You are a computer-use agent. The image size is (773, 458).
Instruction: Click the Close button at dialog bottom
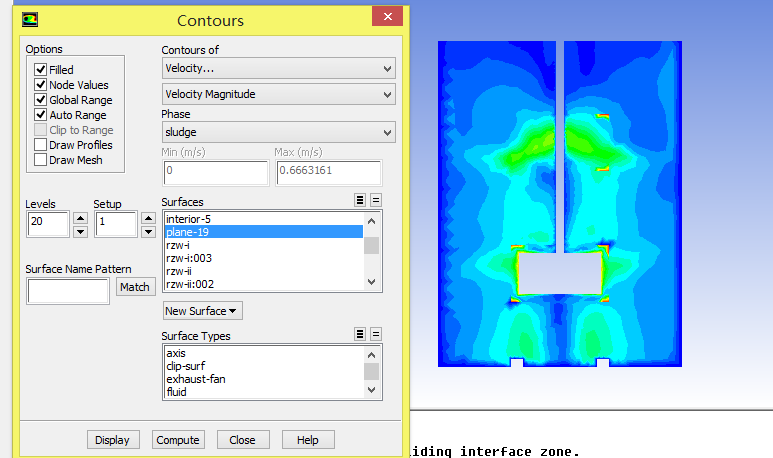click(243, 440)
